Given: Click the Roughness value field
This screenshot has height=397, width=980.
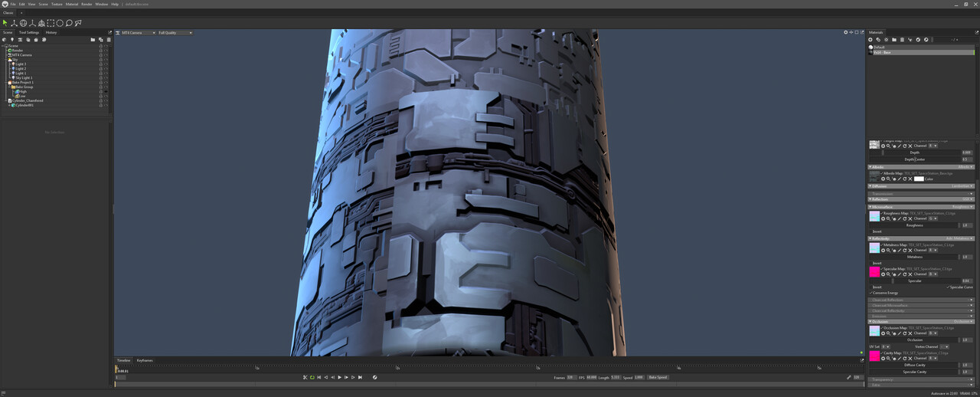Looking at the screenshot, I should [x=966, y=225].
